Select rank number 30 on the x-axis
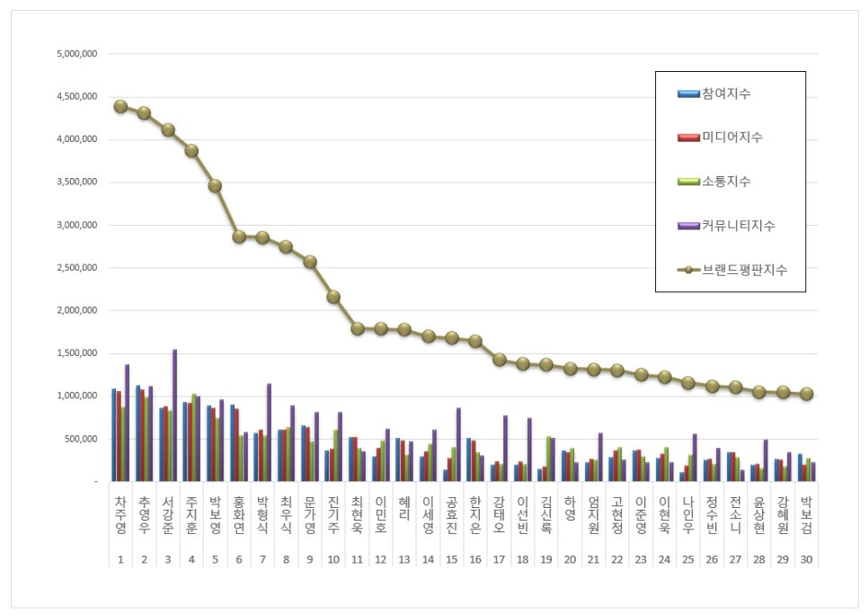Viewport: 868px width, 615px height. click(x=806, y=558)
